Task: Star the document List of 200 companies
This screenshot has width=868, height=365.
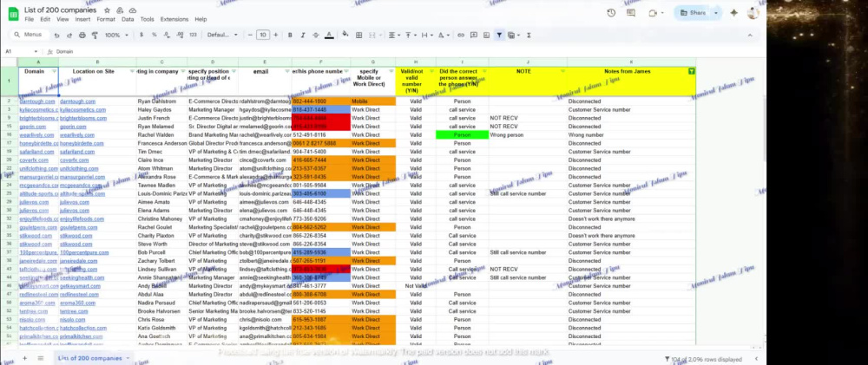Action: click(107, 10)
